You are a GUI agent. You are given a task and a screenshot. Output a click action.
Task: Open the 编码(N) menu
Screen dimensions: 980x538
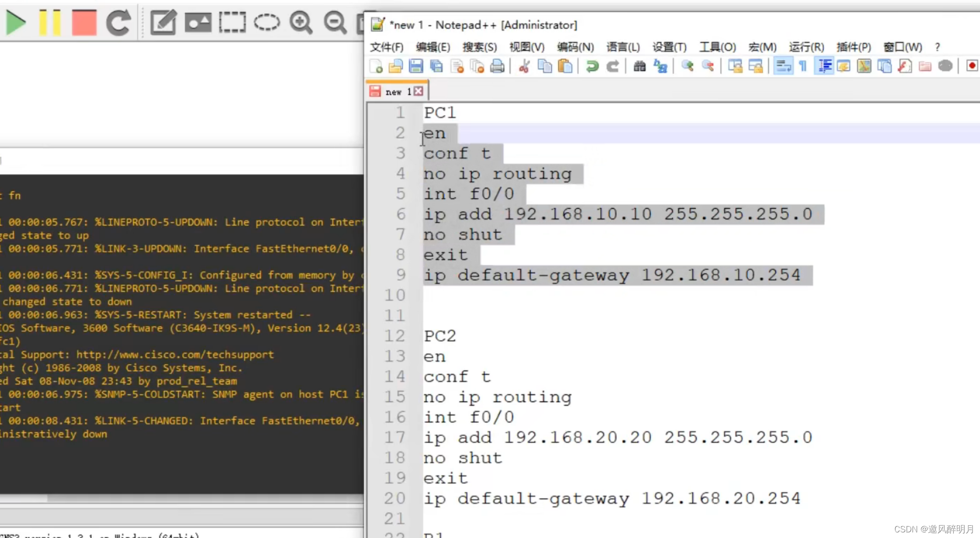tap(575, 47)
